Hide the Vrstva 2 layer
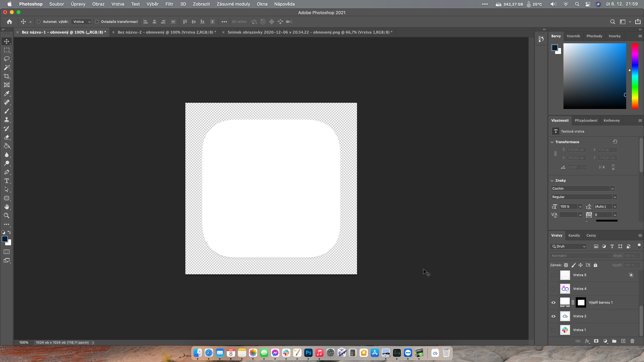 pyautogui.click(x=553, y=316)
